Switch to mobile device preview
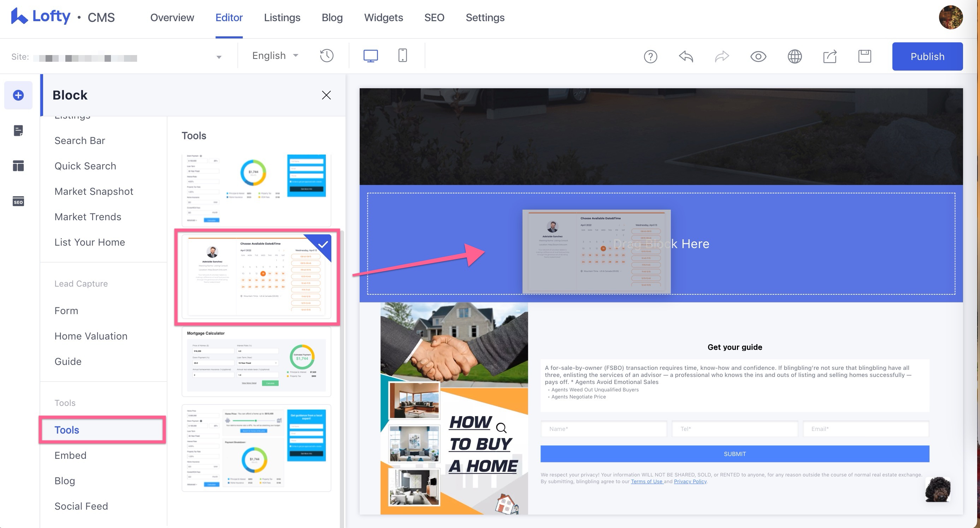Viewport: 980px width, 528px height. (x=402, y=56)
